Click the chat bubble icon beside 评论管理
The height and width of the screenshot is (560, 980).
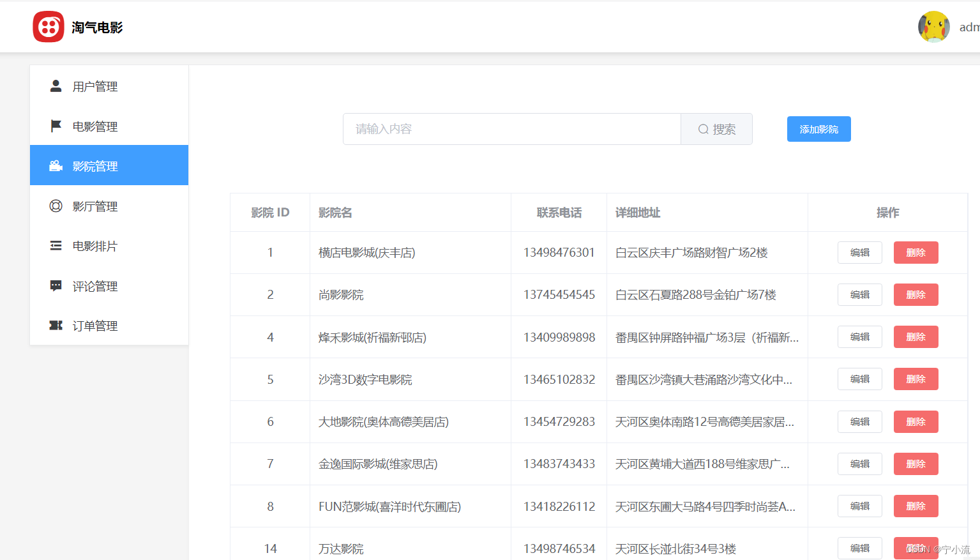[56, 285]
